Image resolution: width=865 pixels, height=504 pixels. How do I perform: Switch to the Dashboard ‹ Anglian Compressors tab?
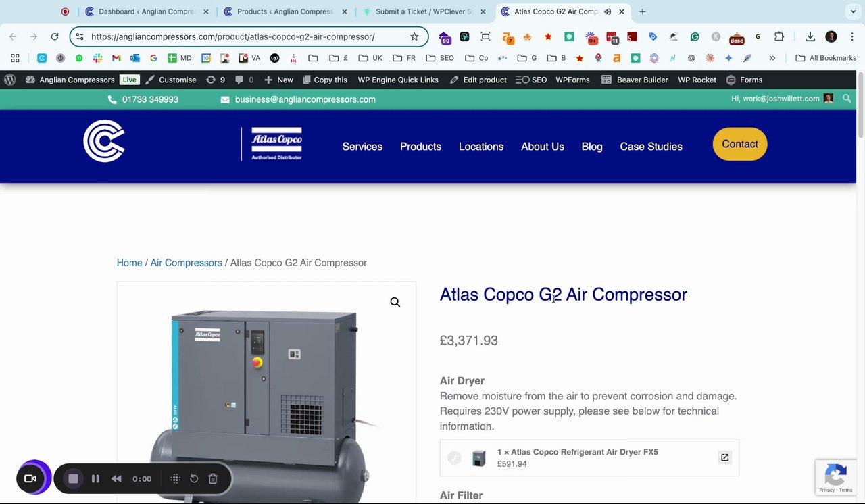point(147,11)
